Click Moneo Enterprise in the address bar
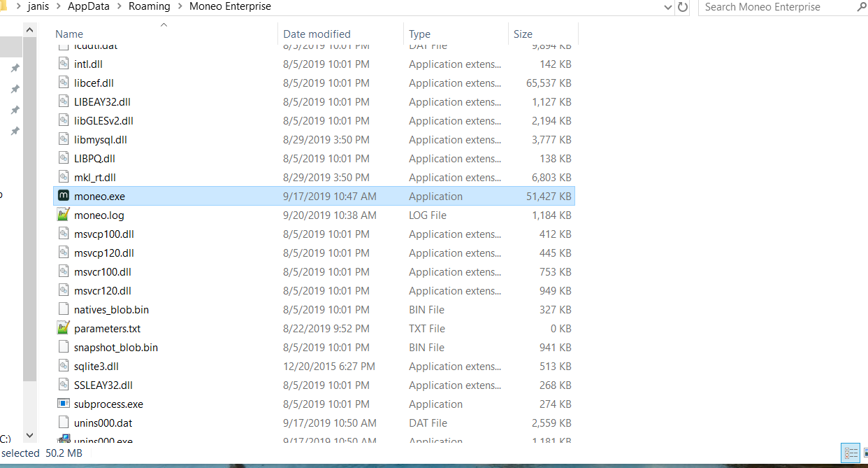The width and height of the screenshot is (868, 468). coord(230,7)
